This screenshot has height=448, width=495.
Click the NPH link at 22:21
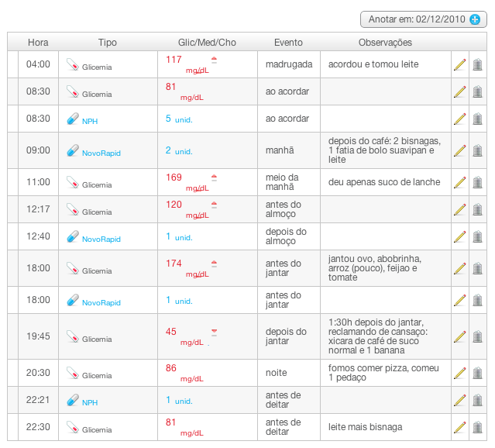90,402
